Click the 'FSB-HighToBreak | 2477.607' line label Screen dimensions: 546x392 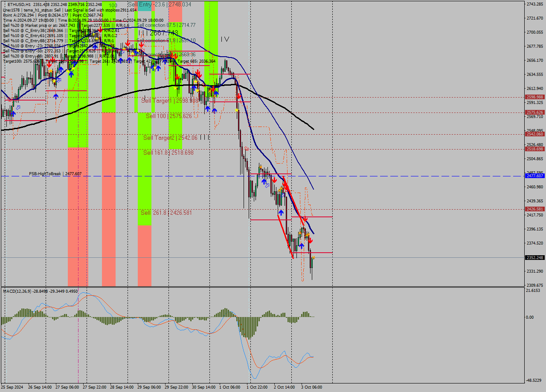pyautogui.click(x=55, y=174)
